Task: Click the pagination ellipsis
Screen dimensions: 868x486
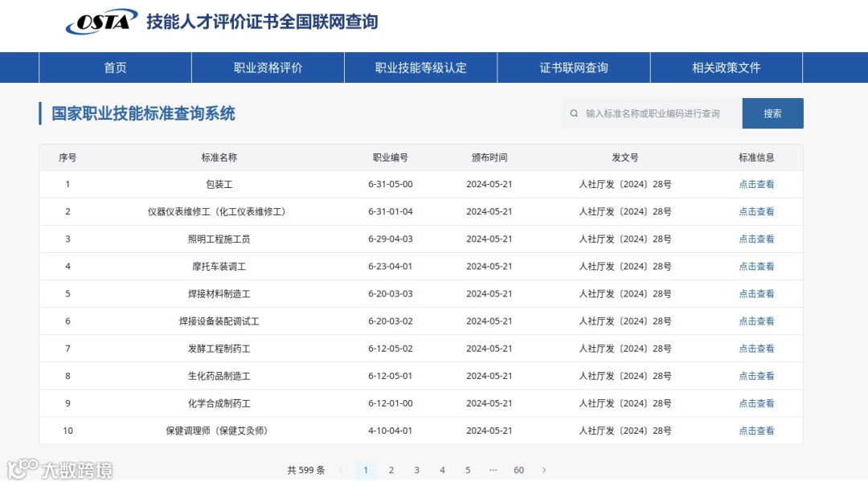Action: pyautogui.click(x=493, y=470)
